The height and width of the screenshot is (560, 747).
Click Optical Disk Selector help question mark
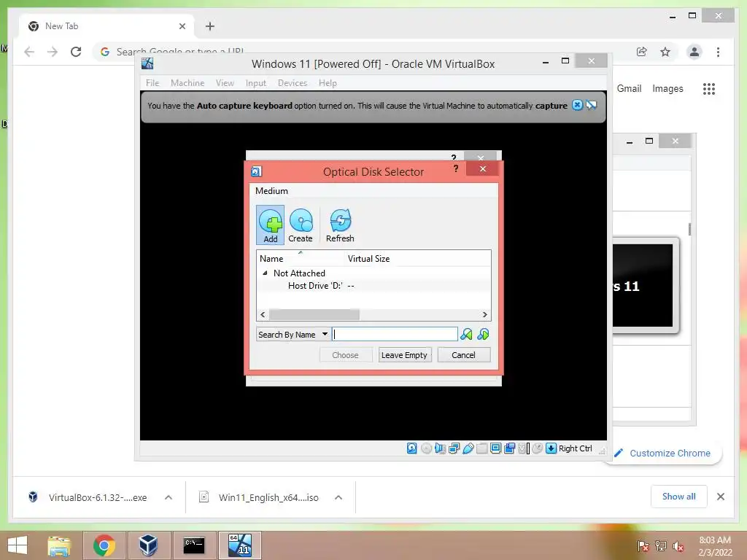click(456, 168)
